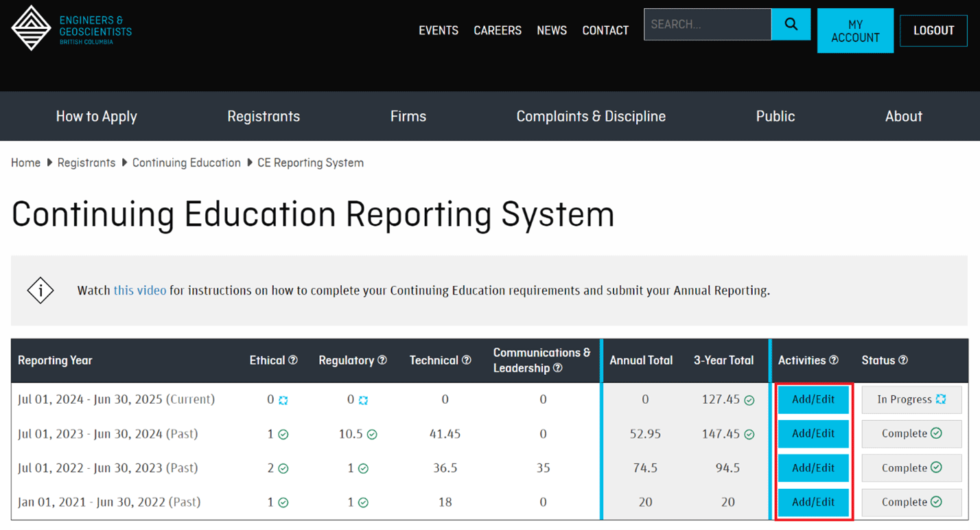The image size is (980, 530).
Task: Click the help icon next to Status
Action: pyautogui.click(x=903, y=360)
